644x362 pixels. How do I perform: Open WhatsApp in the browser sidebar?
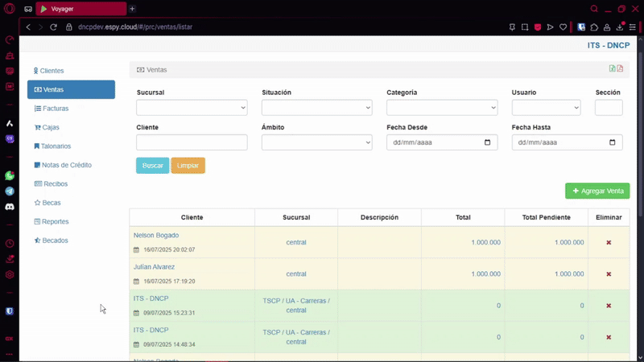point(10,175)
